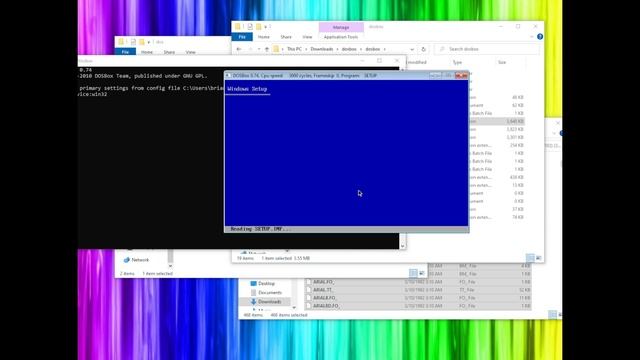Click This PC in the address breadcrumb

(294, 49)
